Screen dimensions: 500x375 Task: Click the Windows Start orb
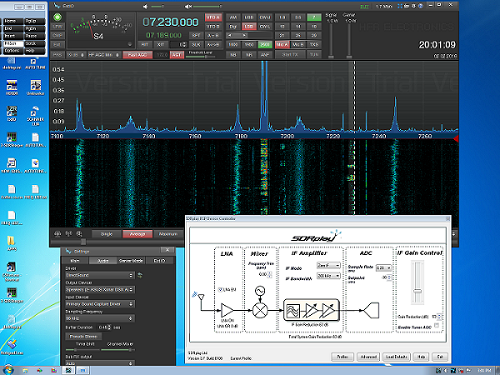pyautogui.click(x=8, y=370)
